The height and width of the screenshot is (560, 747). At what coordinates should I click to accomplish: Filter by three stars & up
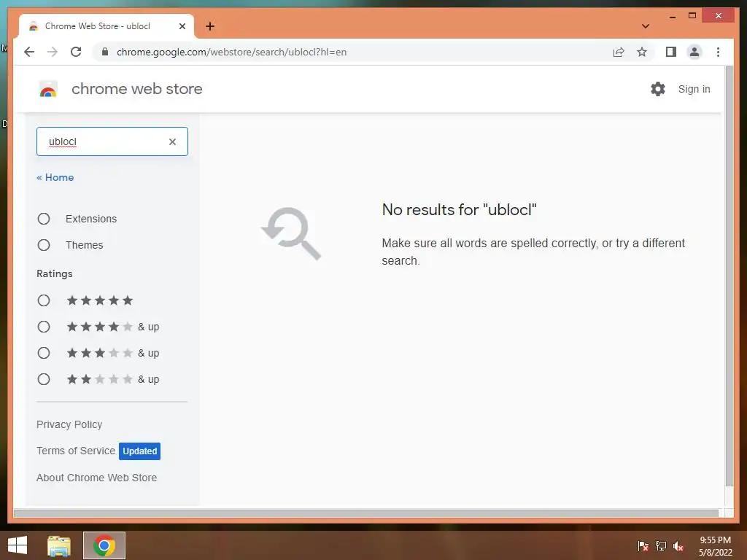(x=44, y=353)
